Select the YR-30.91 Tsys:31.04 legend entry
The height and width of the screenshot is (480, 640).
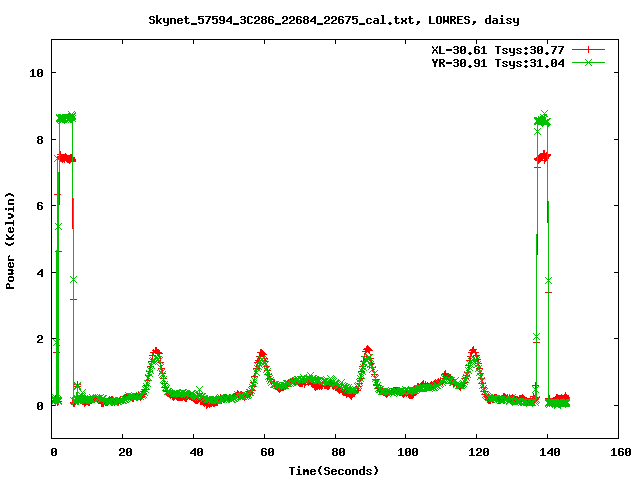498,63
